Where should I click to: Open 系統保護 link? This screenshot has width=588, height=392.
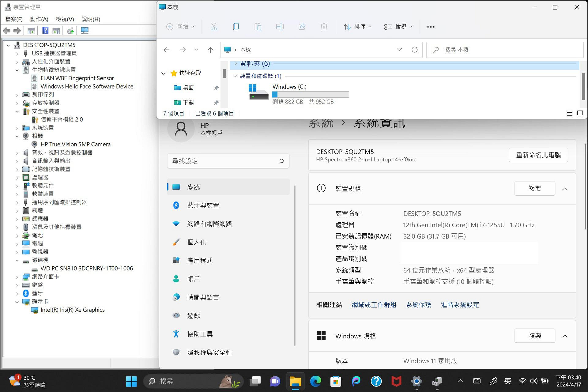(419, 305)
